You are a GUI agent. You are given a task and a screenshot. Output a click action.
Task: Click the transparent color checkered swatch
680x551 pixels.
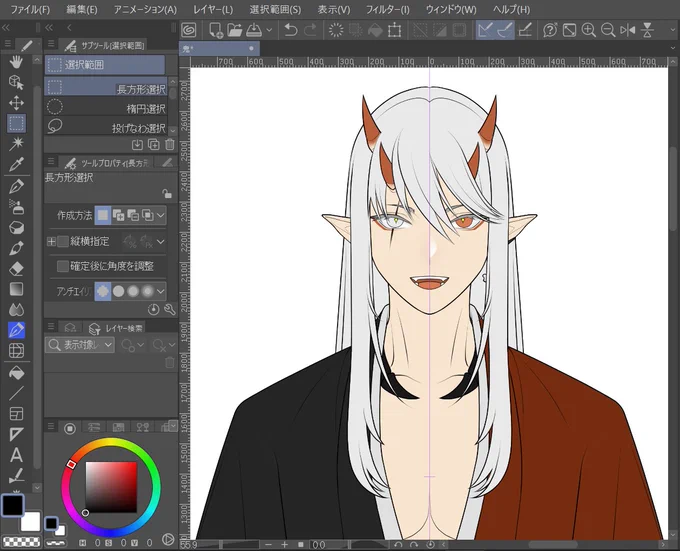point(21,542)
